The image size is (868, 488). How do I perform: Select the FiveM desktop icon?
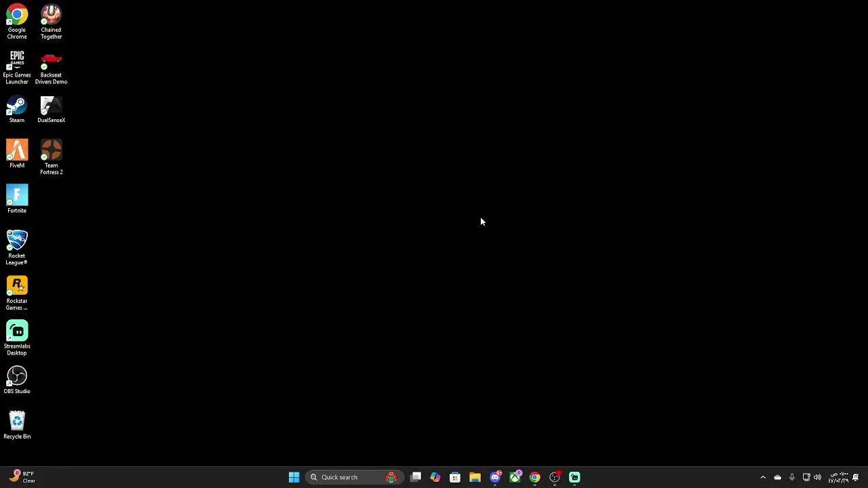pos(17,154)
